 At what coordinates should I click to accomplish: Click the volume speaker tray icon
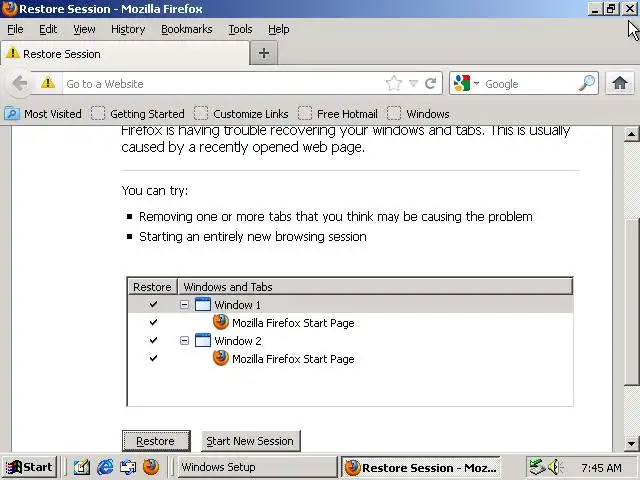[554, 467]
